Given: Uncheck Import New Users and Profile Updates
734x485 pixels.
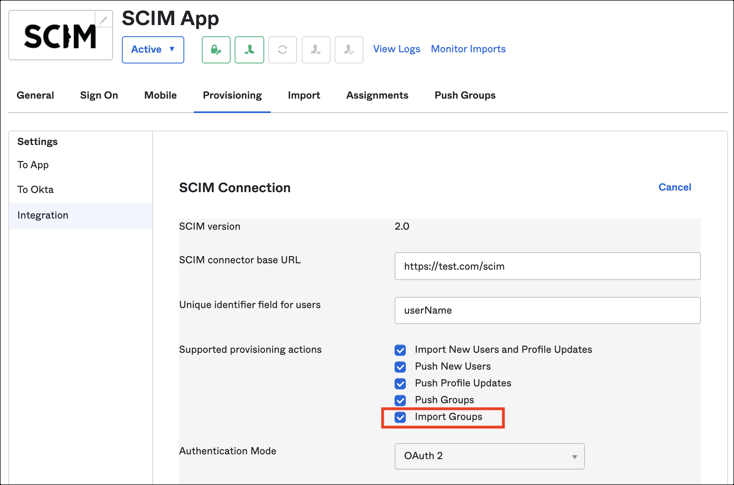Looking at the screenshot, I should pos(400,350).
